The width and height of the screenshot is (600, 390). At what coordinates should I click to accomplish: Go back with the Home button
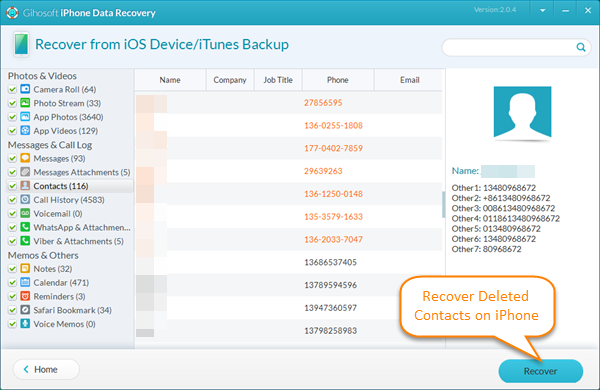click(46, 369)
